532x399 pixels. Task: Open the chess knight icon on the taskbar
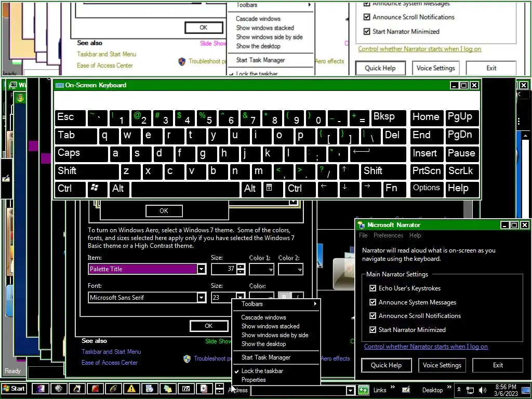(x=77, y=389)
